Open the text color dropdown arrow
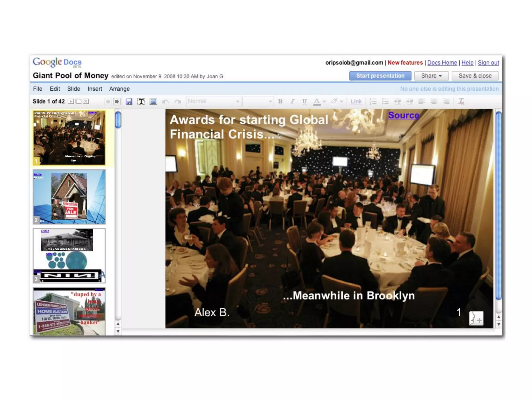 (x=324, y=102)
